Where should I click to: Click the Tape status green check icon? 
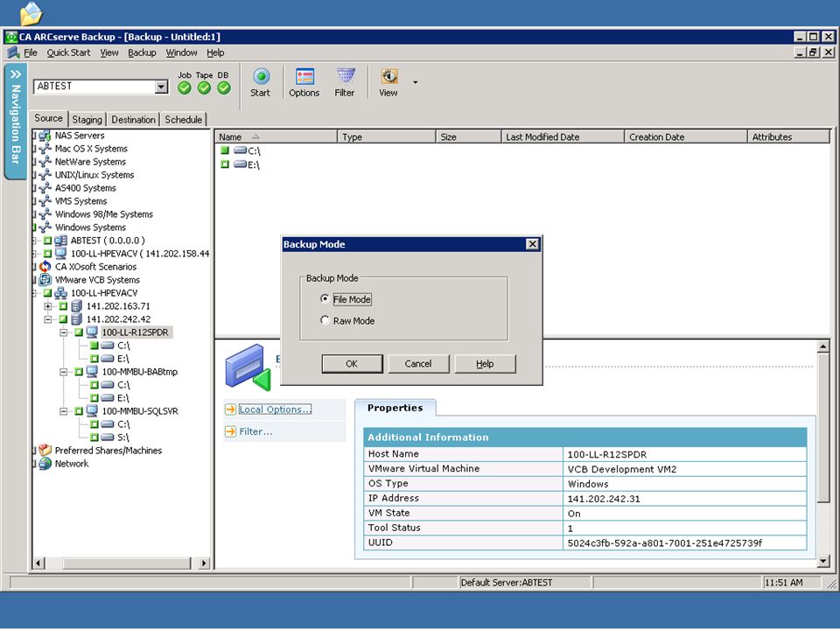(x=204, y=87)
